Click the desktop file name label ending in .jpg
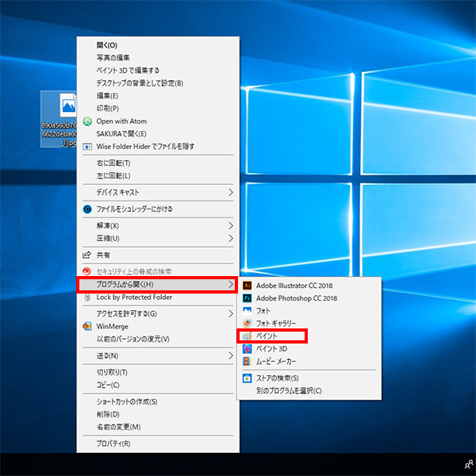The image size is (476, 476). [x=59, y=134]
